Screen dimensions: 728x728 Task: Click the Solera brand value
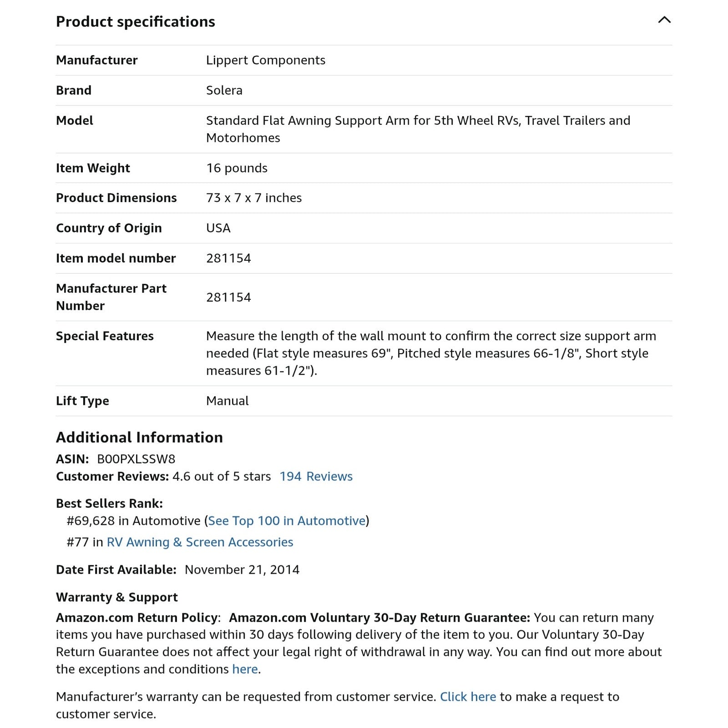click(224, 90)
